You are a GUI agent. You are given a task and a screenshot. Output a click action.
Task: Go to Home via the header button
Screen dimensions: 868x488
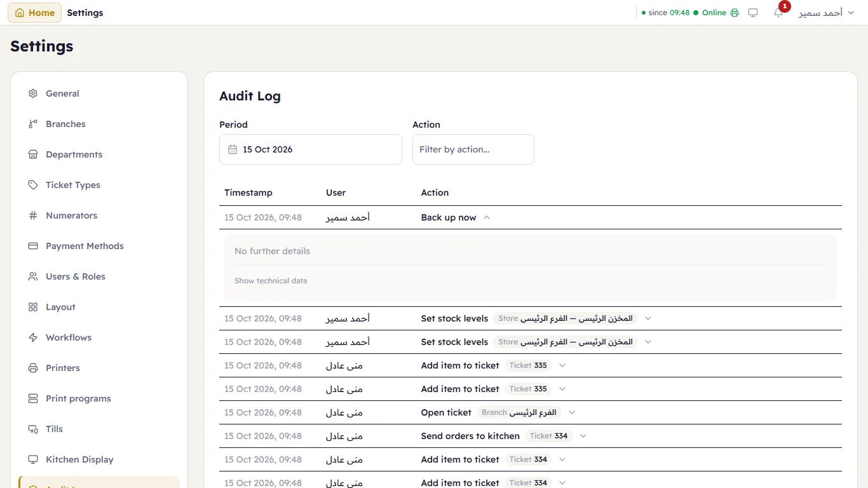click(35, 13)
